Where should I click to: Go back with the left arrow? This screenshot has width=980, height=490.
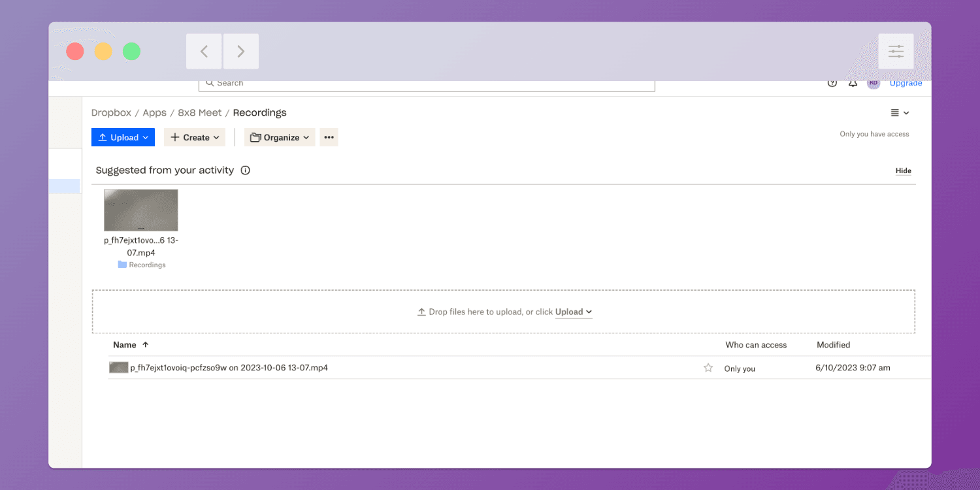point(204,52)
